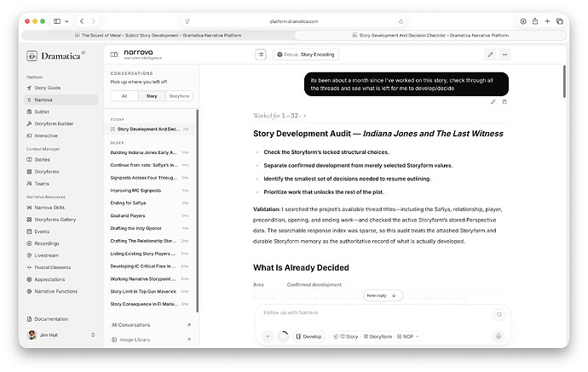Open Safari share button

pos(535,21)
